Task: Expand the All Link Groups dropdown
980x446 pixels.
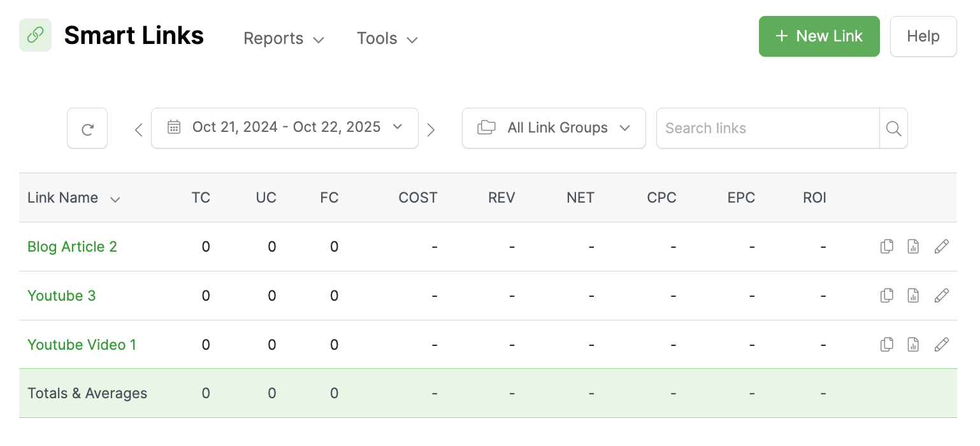Action: tap(553, 128)
